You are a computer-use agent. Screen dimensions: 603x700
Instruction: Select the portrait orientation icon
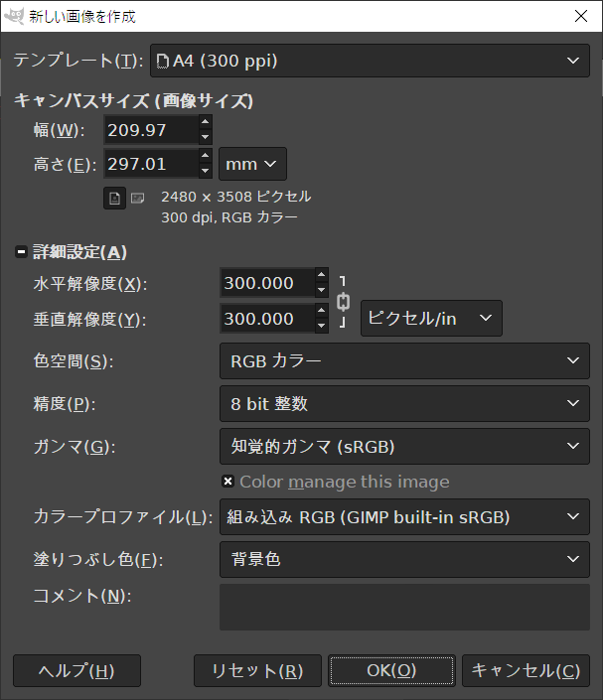tap(115, 199)
